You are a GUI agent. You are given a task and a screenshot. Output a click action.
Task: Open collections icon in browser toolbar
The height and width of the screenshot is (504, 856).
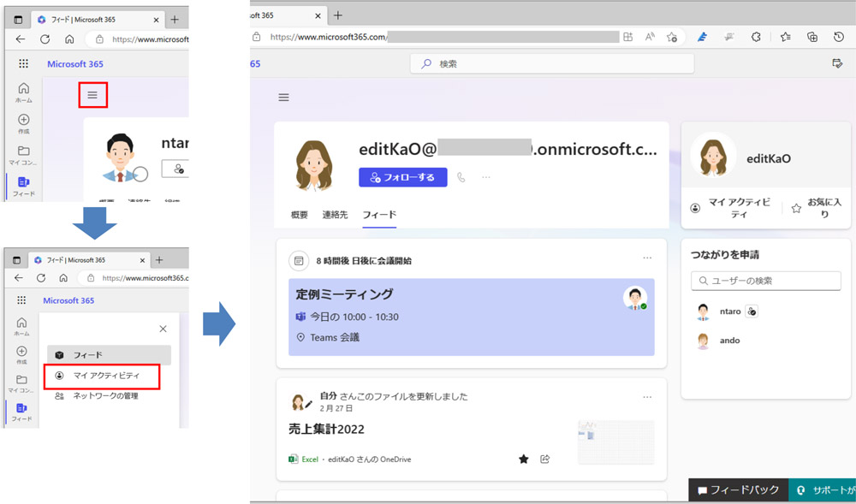(x=812, y=37)
